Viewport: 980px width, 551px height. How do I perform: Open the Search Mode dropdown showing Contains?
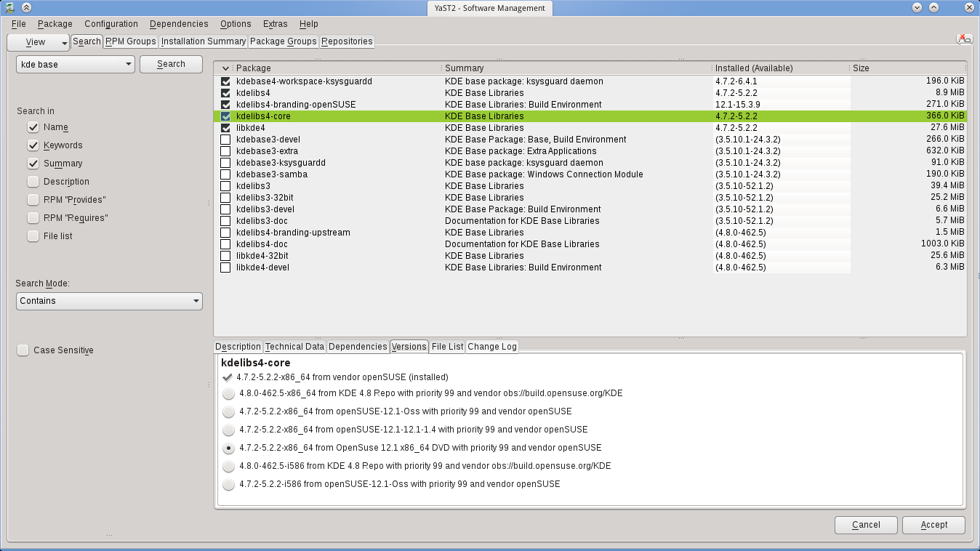tap(109, 300)
